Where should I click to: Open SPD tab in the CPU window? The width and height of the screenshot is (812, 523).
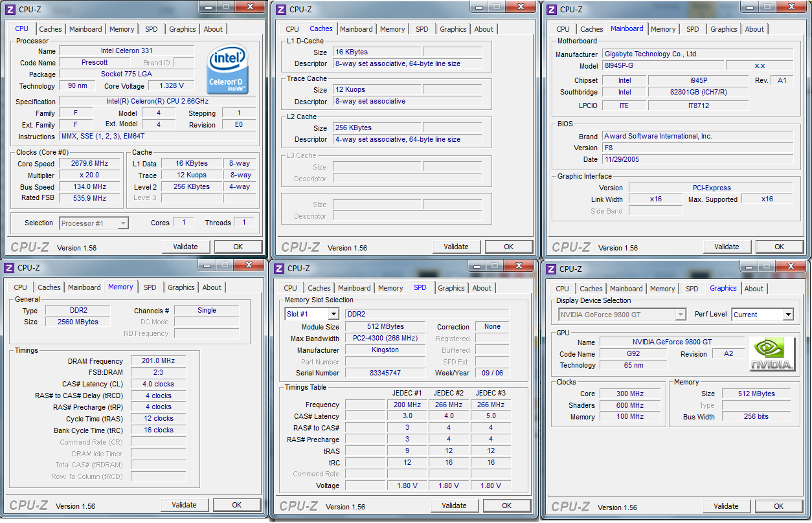pos(152,29)
